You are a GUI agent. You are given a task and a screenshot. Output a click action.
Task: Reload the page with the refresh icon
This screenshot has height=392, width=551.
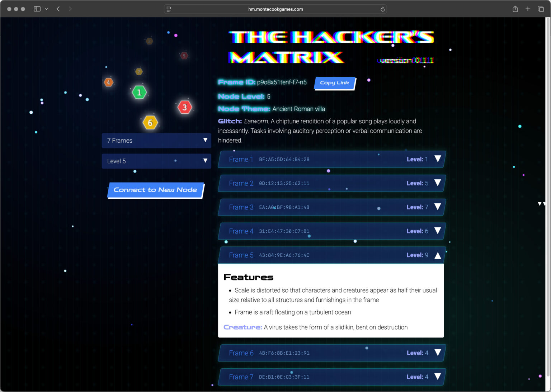[x=382, y=9]
